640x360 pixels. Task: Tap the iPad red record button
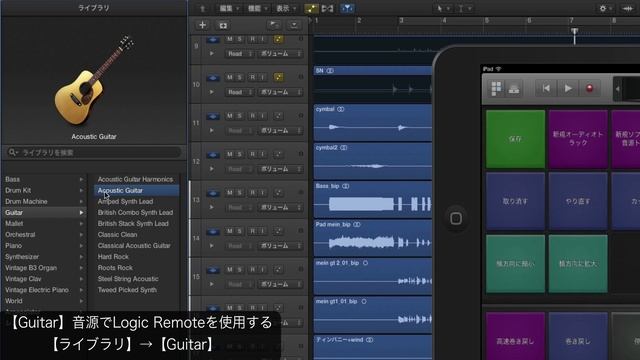(x=589, y=88)
